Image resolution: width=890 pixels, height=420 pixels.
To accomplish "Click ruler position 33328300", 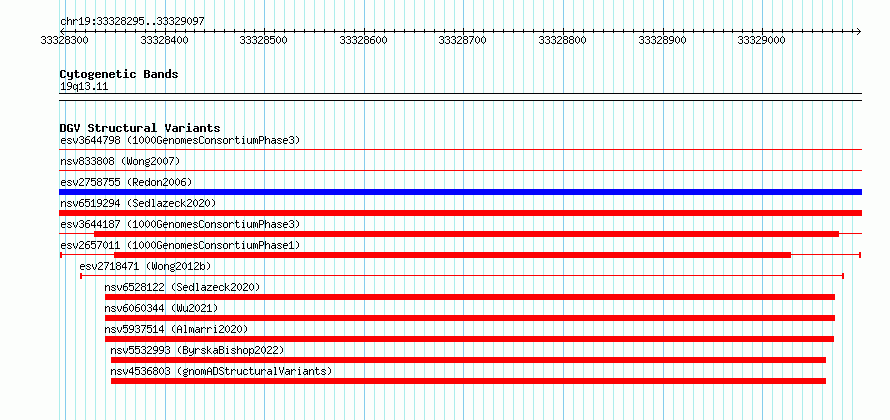I will [64, 40].
